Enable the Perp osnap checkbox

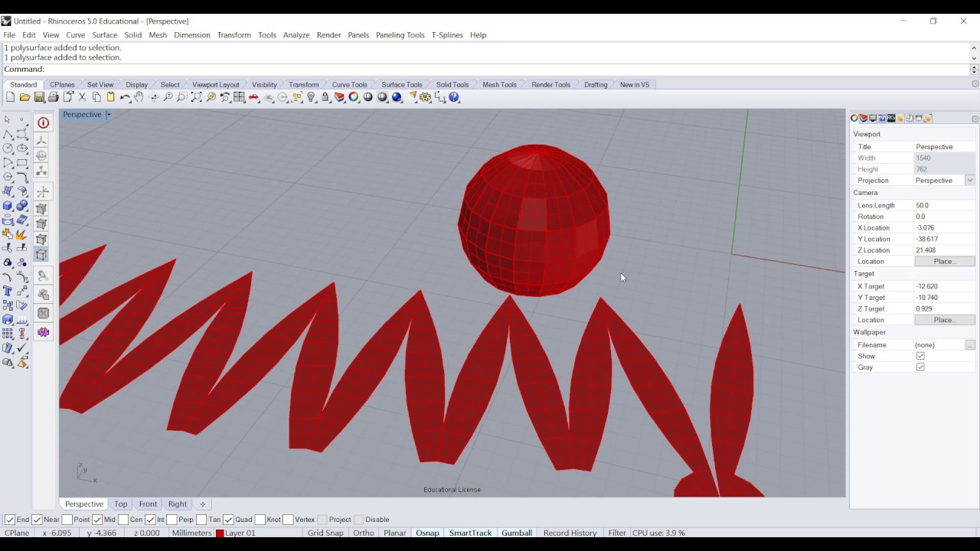[171, 520]
